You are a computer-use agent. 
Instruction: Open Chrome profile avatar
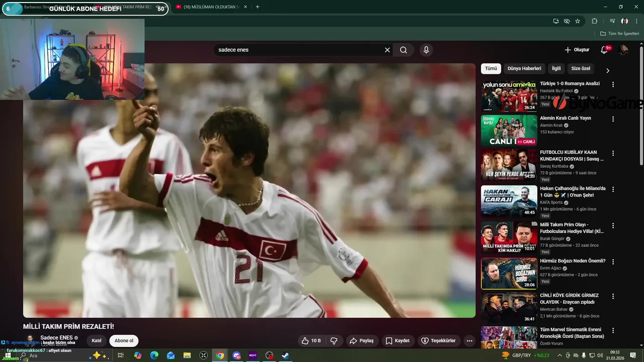[624, 21]
